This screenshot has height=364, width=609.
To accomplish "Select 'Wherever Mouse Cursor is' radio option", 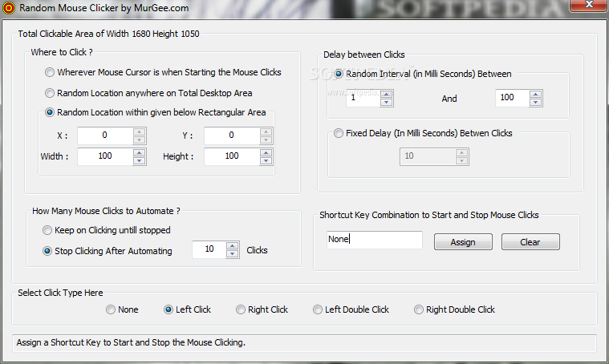I will 49,72.
